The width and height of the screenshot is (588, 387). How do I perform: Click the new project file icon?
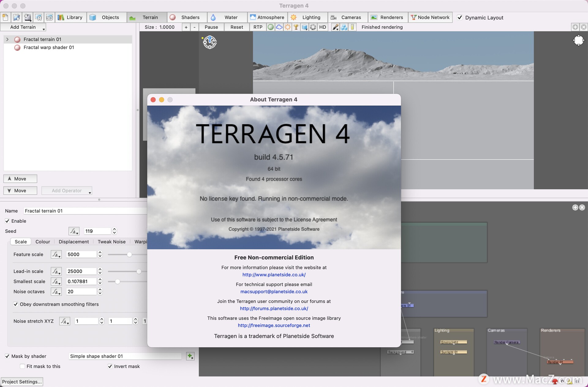coord(5,17)
